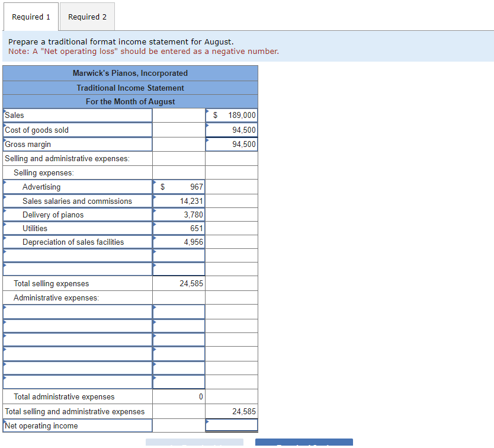Click the Selling expenses: subheading
Viewport: 494px width, 448px height.
[x=43, y=173]
